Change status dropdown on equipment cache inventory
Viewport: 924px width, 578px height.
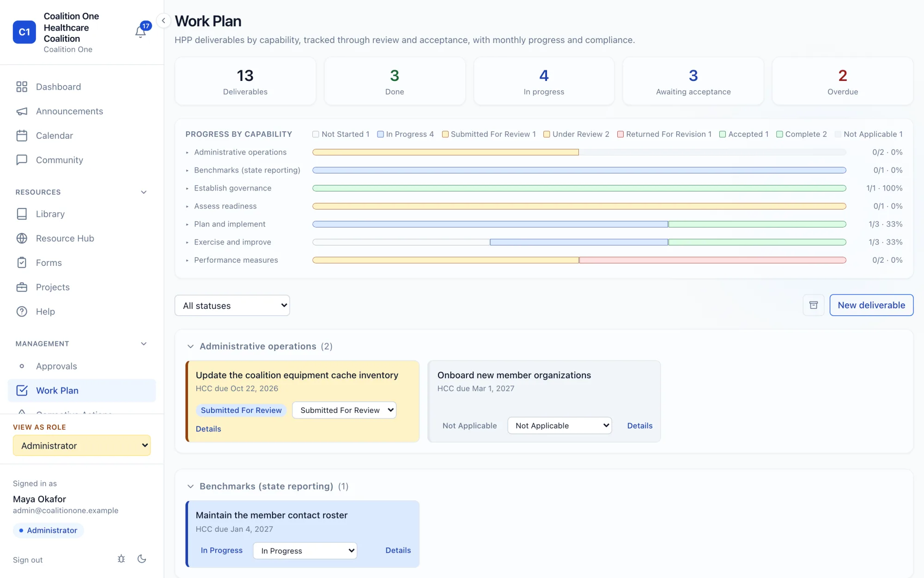[344, 410]
